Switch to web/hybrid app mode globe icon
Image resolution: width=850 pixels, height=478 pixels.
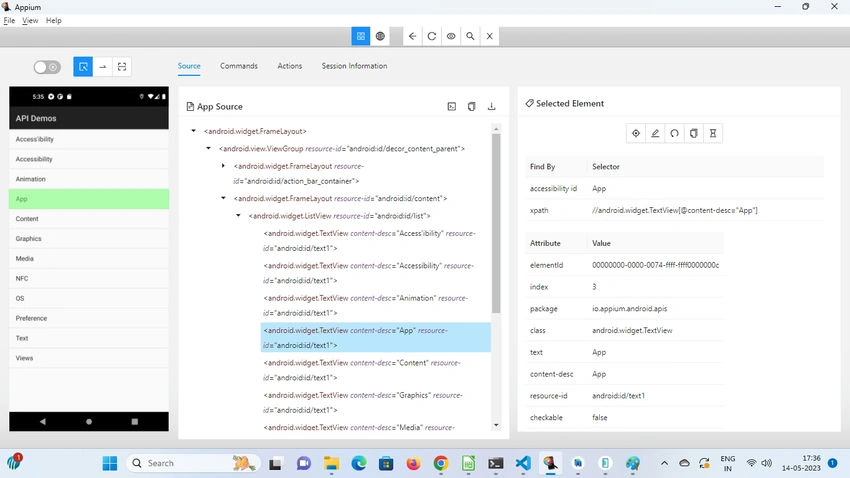pos(380,36)
